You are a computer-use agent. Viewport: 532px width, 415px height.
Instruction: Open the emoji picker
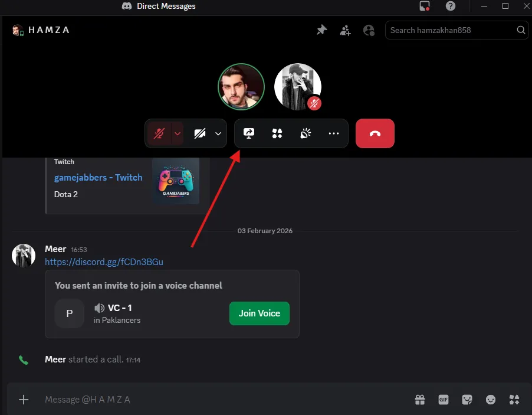(491, 400)
